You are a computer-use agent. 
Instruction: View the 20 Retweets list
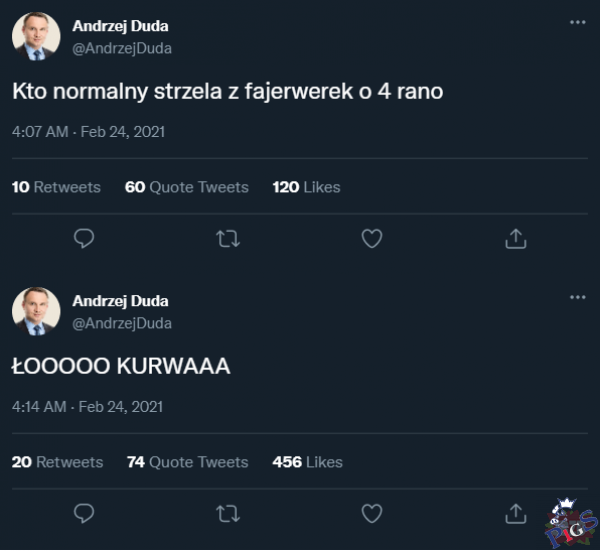(57, 462)
